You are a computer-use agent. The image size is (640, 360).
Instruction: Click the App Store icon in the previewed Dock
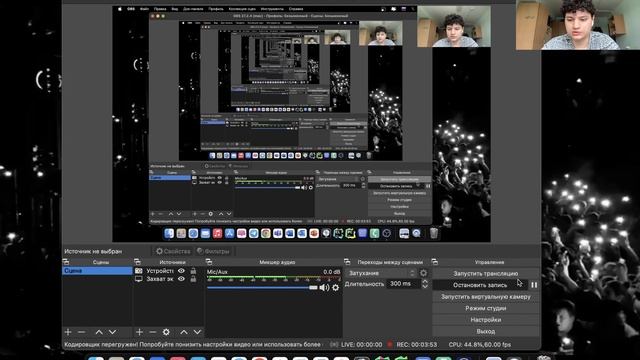[x=229, y=233]
